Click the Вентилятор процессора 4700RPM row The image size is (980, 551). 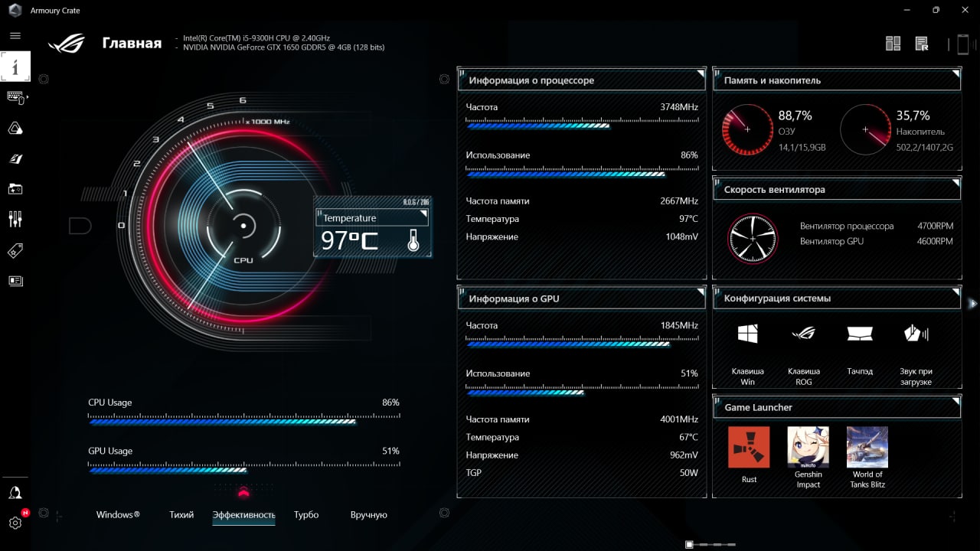(x=877, y=227)
